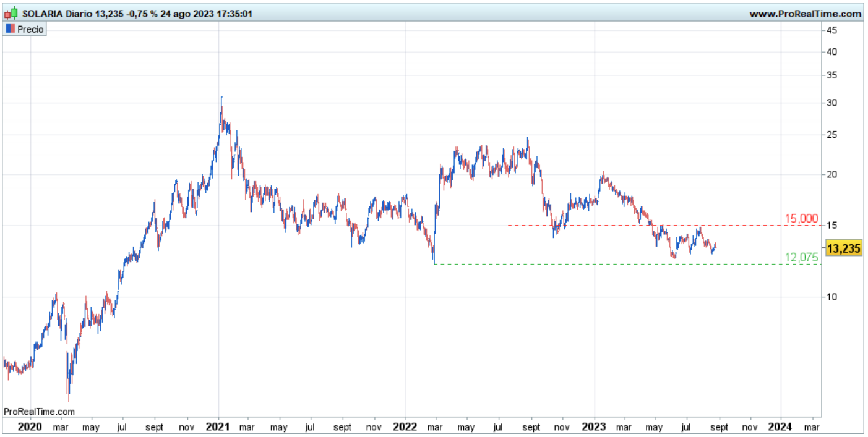868x437 pixels.
Task: Click the 35 value on price scale
Action: click(x=832, y=75)
